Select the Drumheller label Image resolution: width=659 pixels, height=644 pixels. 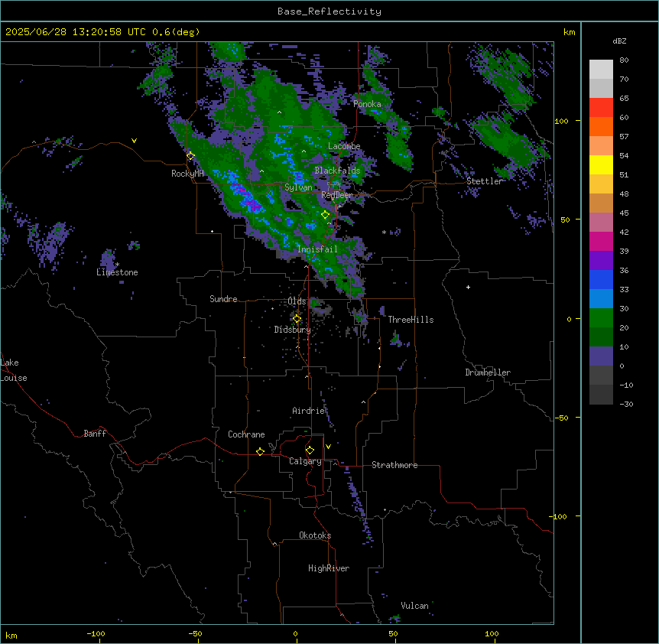pos(488,372)
